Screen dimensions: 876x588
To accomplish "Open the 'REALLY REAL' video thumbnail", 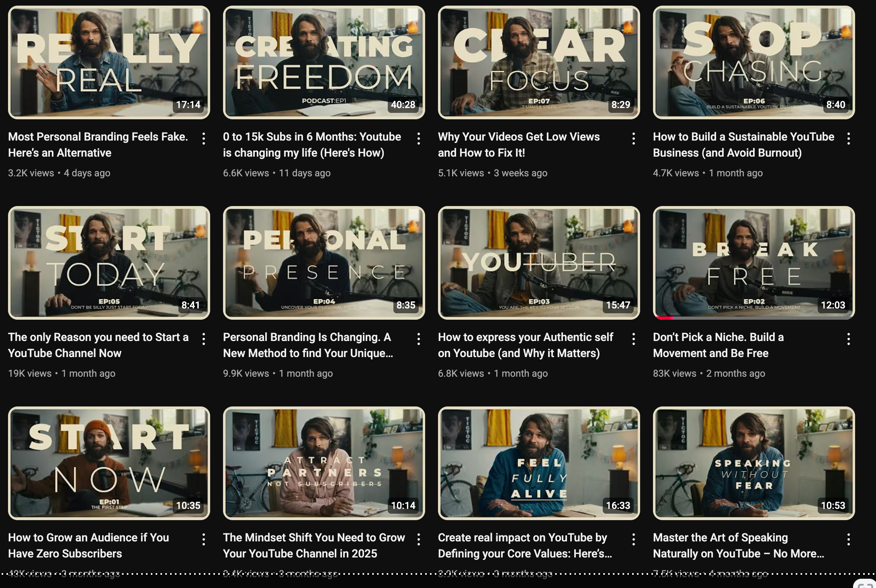I will tap(109, 62).
